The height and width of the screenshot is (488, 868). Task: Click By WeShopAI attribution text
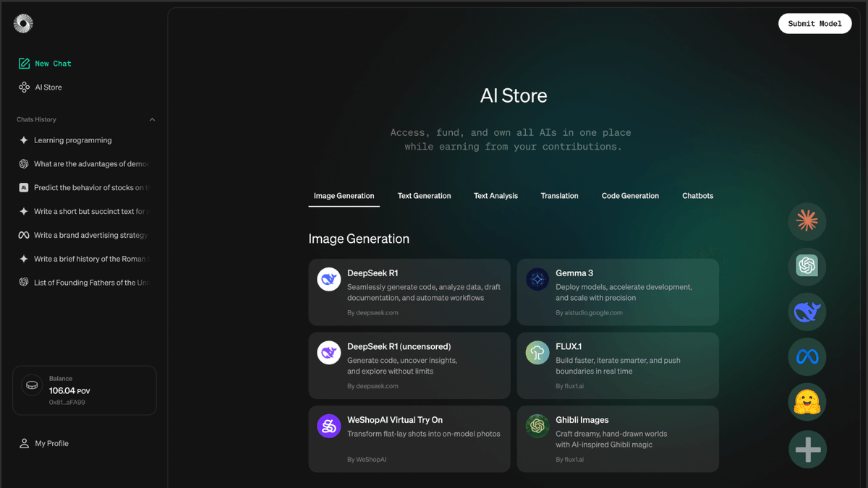click(x=367, y=460)
